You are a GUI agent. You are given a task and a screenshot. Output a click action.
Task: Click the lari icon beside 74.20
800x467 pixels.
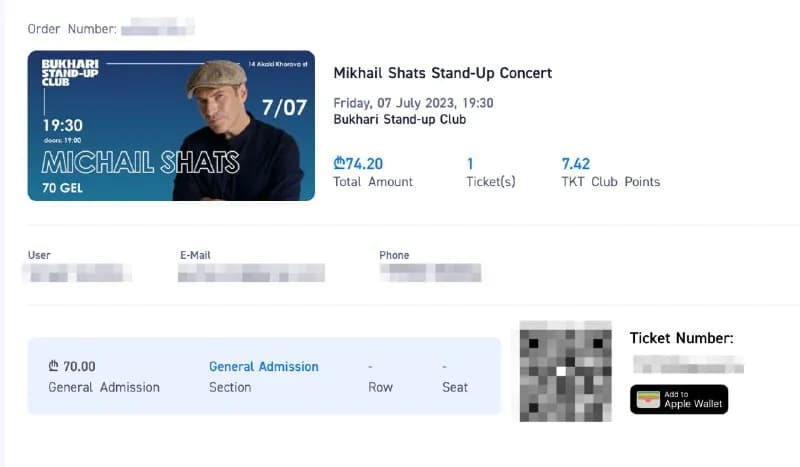click(x=339, y=163)
